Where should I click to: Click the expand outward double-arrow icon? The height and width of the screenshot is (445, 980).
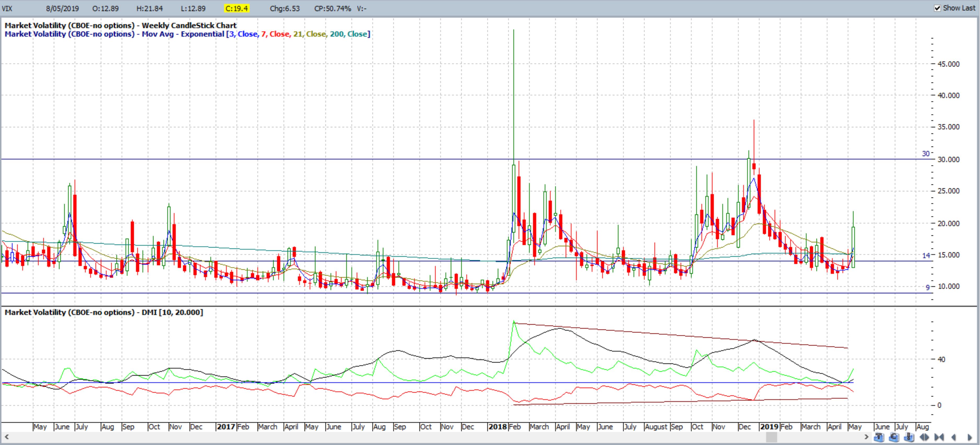924,437
